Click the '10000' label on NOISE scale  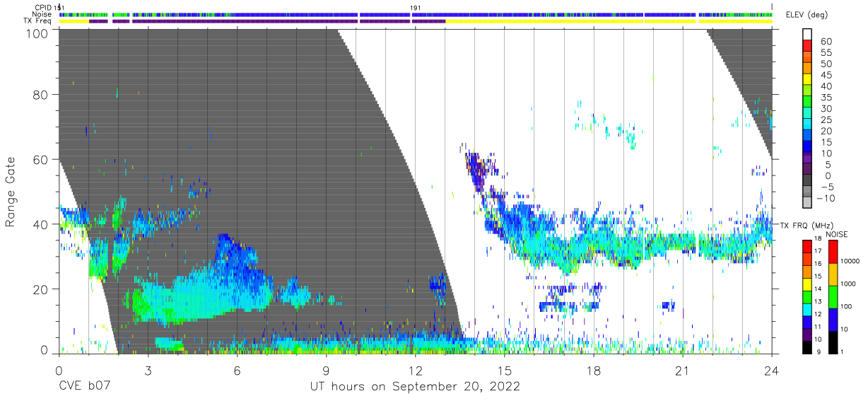850,262
